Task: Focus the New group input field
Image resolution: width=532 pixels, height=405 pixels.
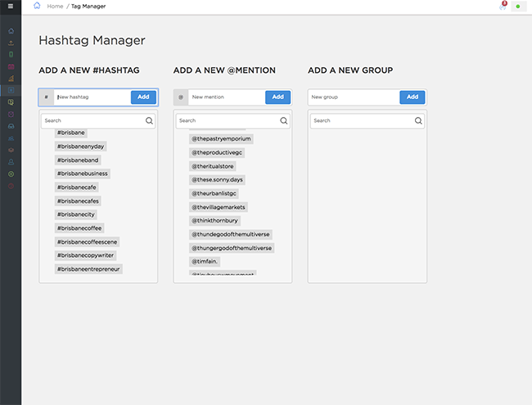Action: click(x=354, y=97)
